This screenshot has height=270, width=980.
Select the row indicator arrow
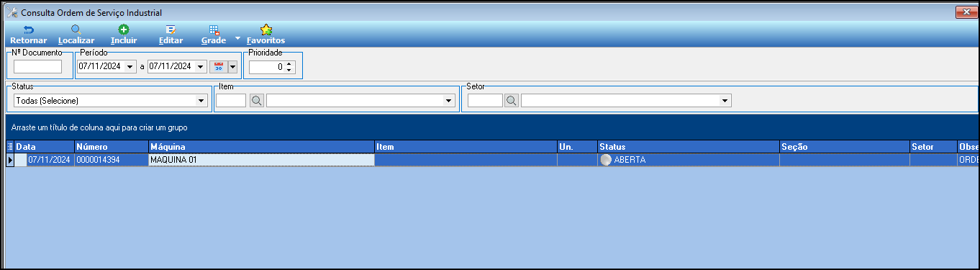[10, 160]
